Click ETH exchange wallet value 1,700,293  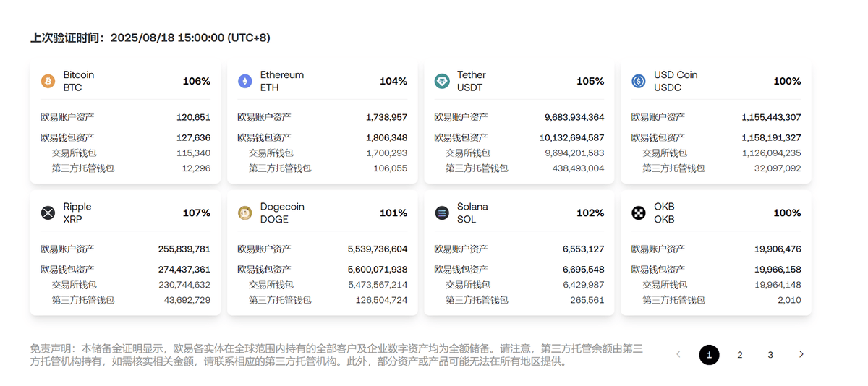(387, 153)
